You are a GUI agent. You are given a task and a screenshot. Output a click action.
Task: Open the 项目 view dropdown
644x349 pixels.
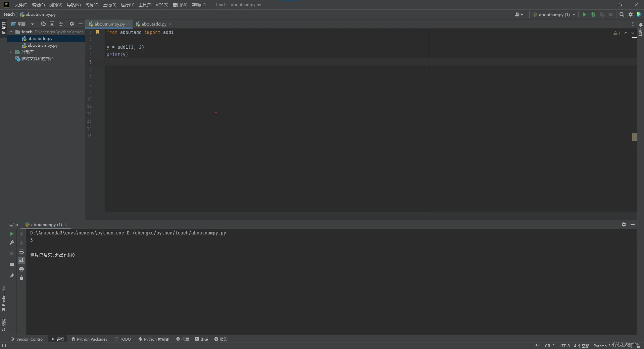(23, 24)
